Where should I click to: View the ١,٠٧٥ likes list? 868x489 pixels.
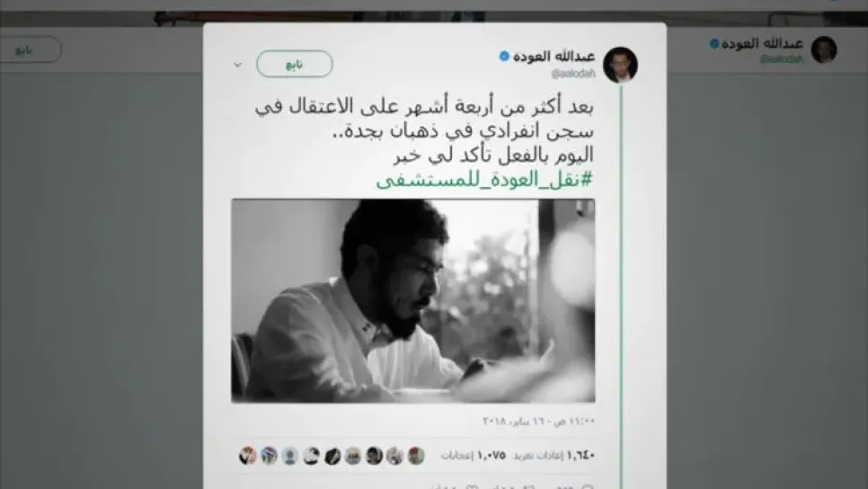tap(474, 455)
